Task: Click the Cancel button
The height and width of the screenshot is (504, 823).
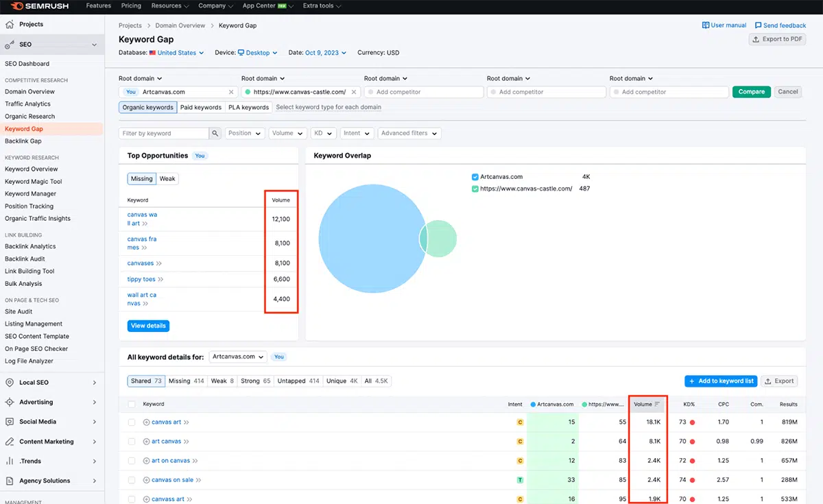Action: [x=788, y=92]
